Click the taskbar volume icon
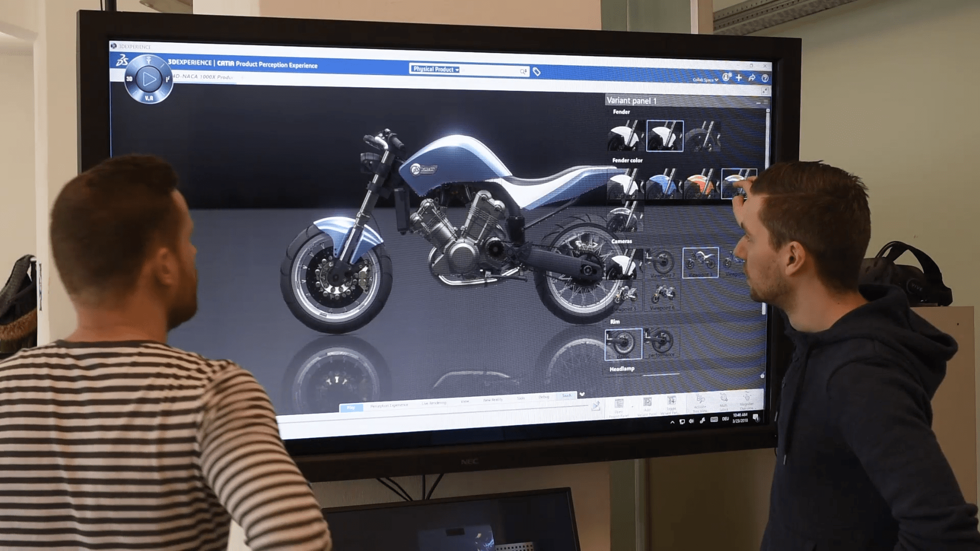The image size is (980, 551). pos(692,421)
